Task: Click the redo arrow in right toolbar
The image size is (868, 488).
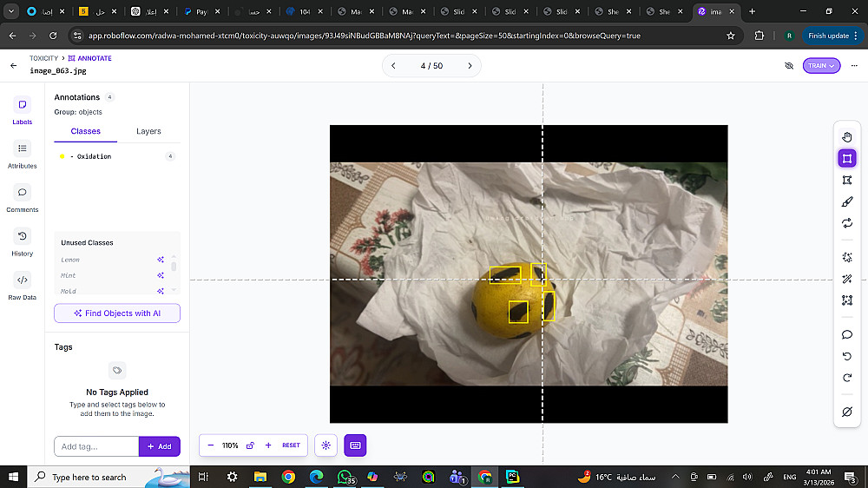Action: coord(847,378)
